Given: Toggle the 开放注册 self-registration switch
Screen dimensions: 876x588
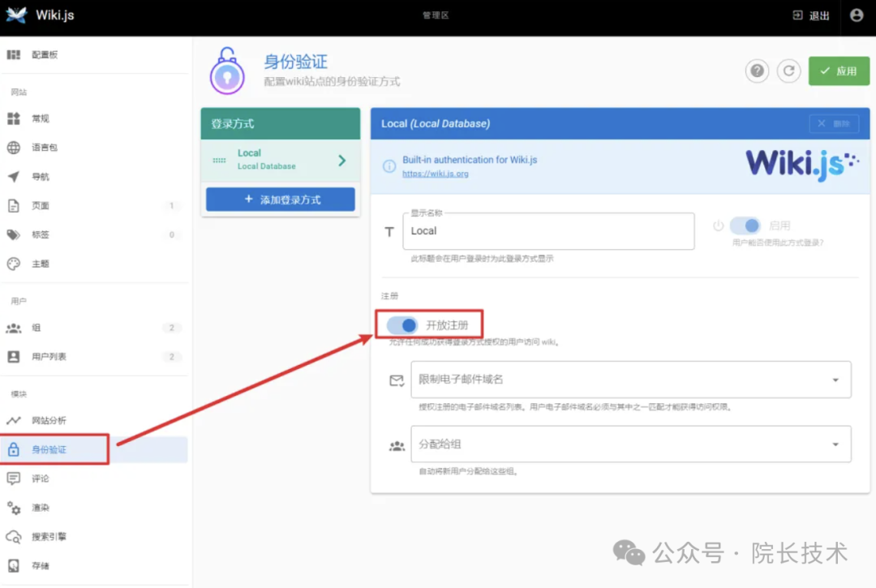Looking at the screenshot, I should click(x=402, y=325).
